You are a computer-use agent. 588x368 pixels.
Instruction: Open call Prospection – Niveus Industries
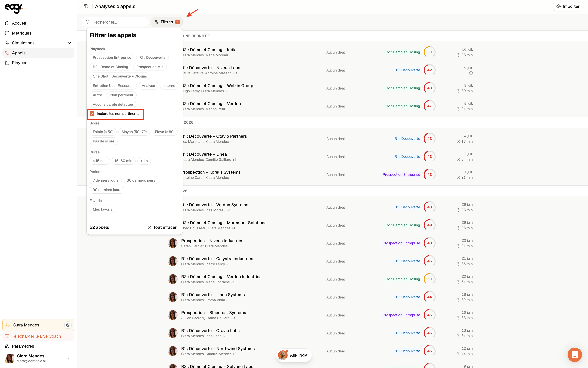212,241
